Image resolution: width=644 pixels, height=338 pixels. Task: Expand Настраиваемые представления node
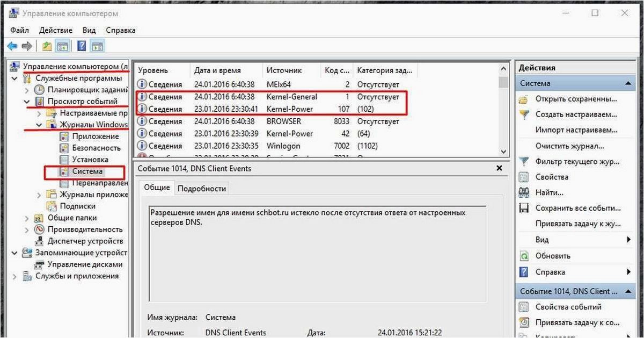pos(39,113)
